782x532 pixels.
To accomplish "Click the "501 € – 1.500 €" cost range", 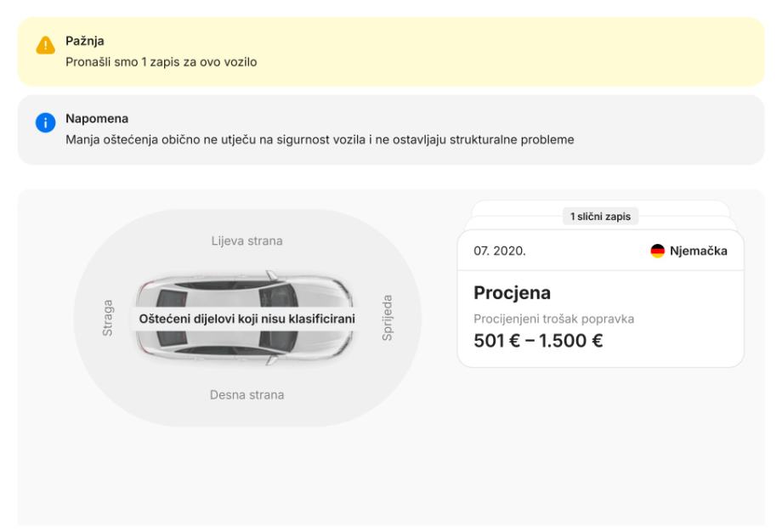I will tap(538, 341).
